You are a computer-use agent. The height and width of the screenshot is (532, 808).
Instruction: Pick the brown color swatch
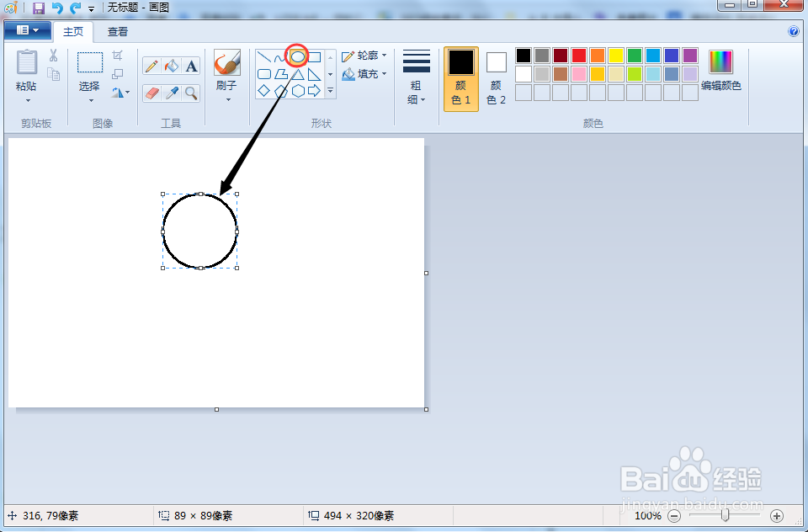tap(561, 74)
